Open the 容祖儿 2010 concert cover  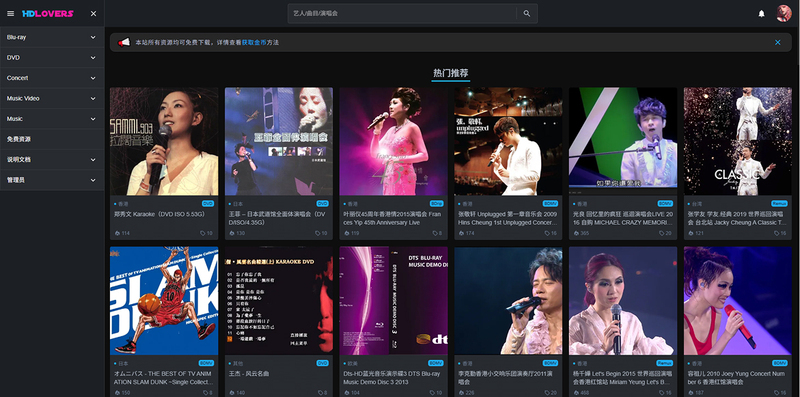click(738, 301)
